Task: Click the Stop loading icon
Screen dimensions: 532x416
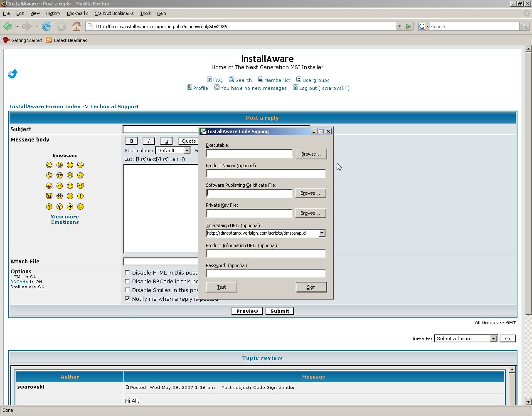Action: 62,26
